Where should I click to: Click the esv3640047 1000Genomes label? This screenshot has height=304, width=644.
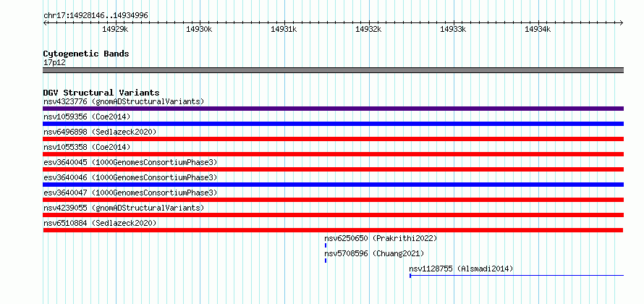130,193
